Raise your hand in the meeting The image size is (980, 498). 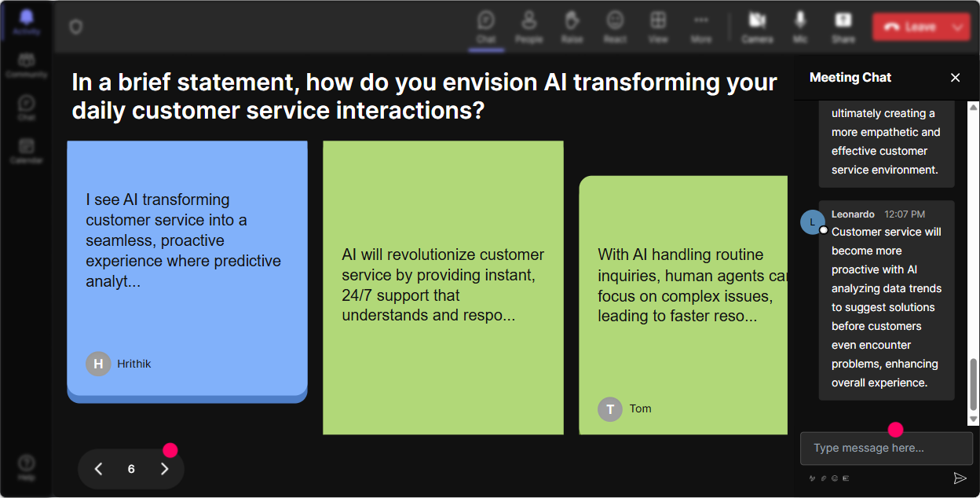pos(572,26)
